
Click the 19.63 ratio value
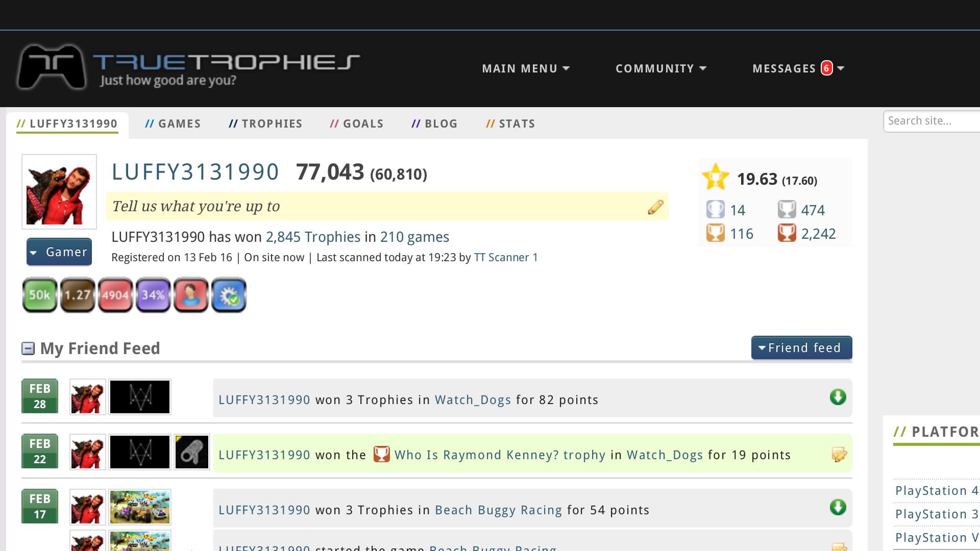[x=757, y=179]
